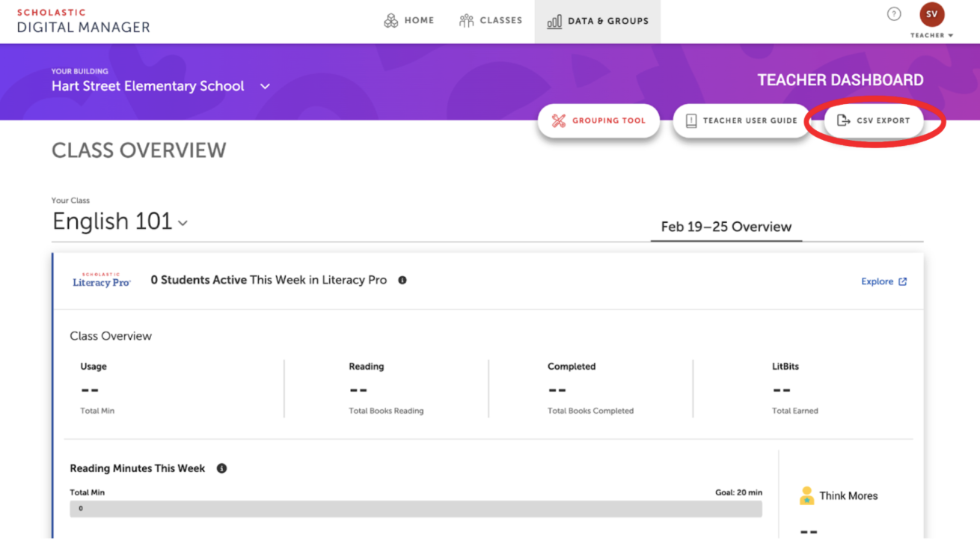
Task: Expand the Teacher role dropdown
Action: tap(950, 35)
